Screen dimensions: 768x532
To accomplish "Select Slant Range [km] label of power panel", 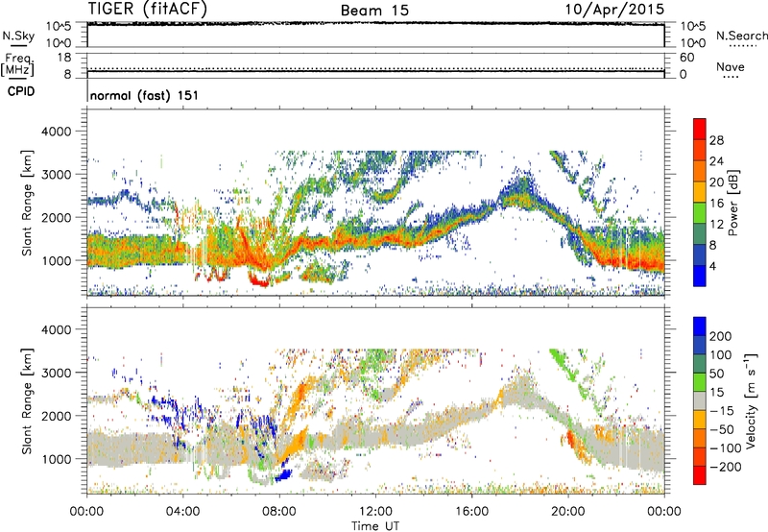I will tap(27, 203).
